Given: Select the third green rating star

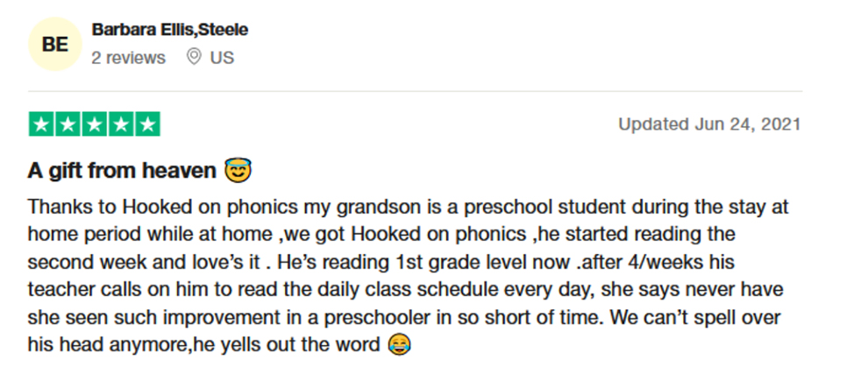Looking at the screenshot, I should pyautogui.click(x=94, y=123).
